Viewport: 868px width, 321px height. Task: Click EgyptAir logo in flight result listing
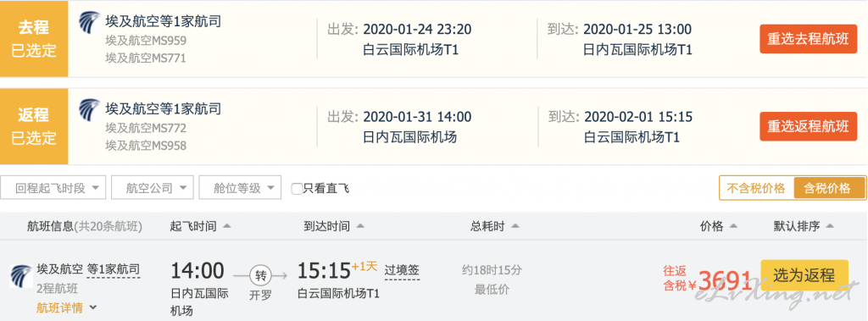pyautogui.click(x=21, y=275)
